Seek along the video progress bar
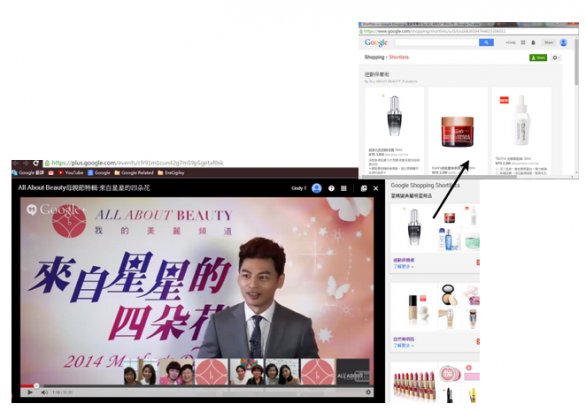Viewport: 586px width, 411px height. pyautogui.click(x=197, y=386)
